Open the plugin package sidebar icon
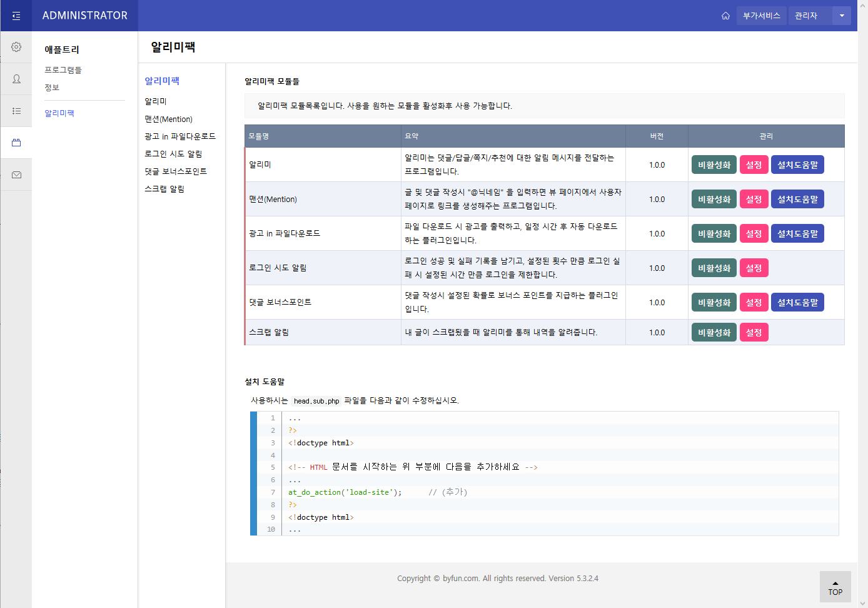 coord(16,143)
